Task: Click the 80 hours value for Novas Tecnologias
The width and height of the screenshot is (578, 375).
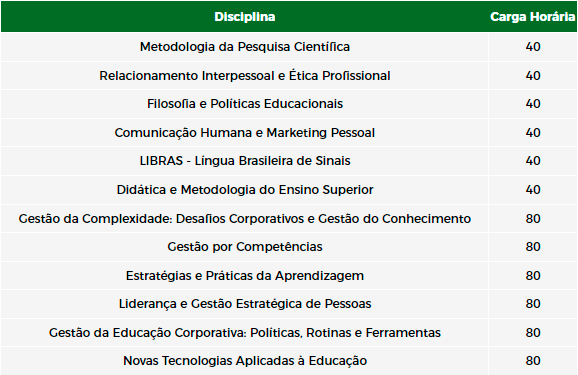Action: 533,361
